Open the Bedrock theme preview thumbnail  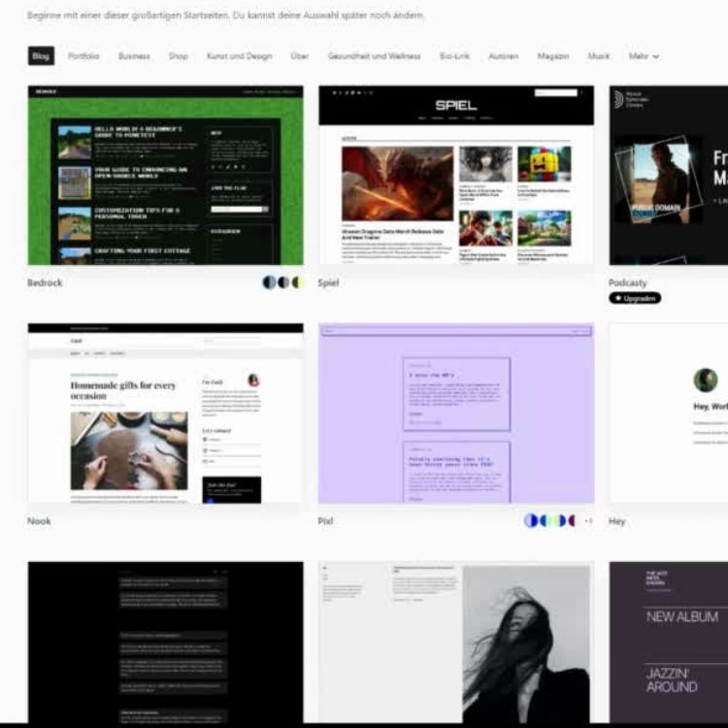click(166, 175)
